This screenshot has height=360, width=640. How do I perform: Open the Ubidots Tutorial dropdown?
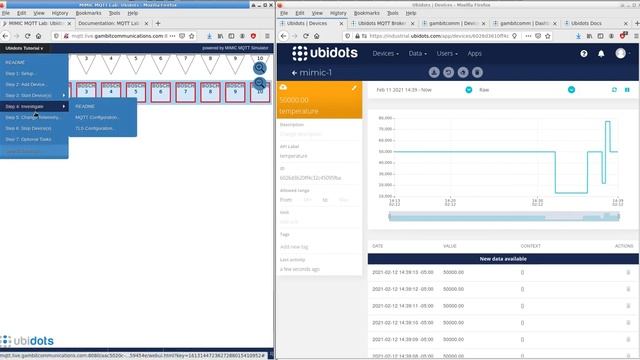[24, 48]
